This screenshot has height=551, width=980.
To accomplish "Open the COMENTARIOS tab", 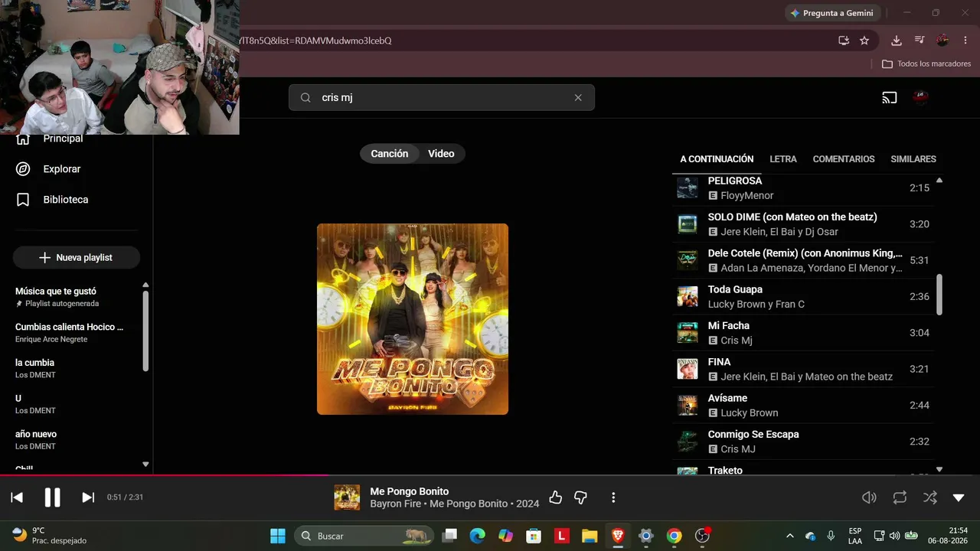I will pyautogui.click(x=844, y=159).
